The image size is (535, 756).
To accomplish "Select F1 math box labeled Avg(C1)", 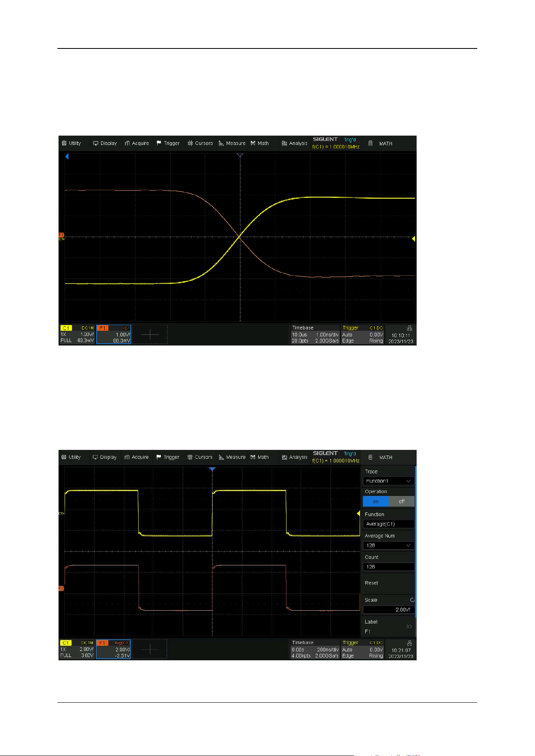I will [x=114, y=649].
